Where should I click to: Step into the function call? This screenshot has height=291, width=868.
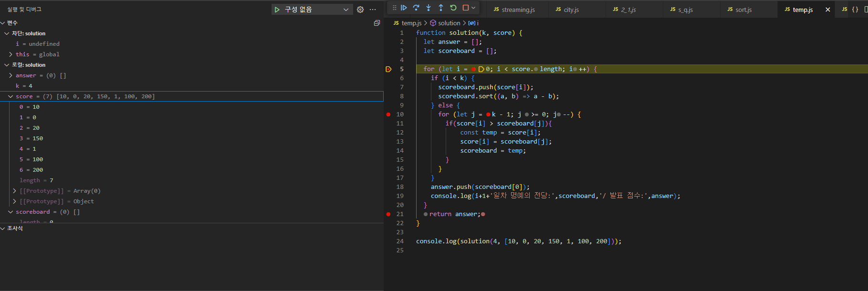tap(429, 8)
